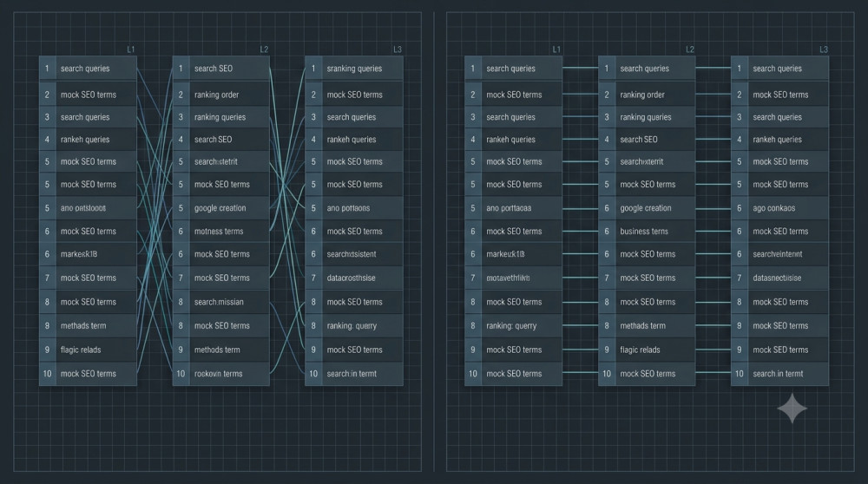Click "search.in termt" in the straight-lines panel
The height and width of the screenshot is (484, 868).
[779, 373]
